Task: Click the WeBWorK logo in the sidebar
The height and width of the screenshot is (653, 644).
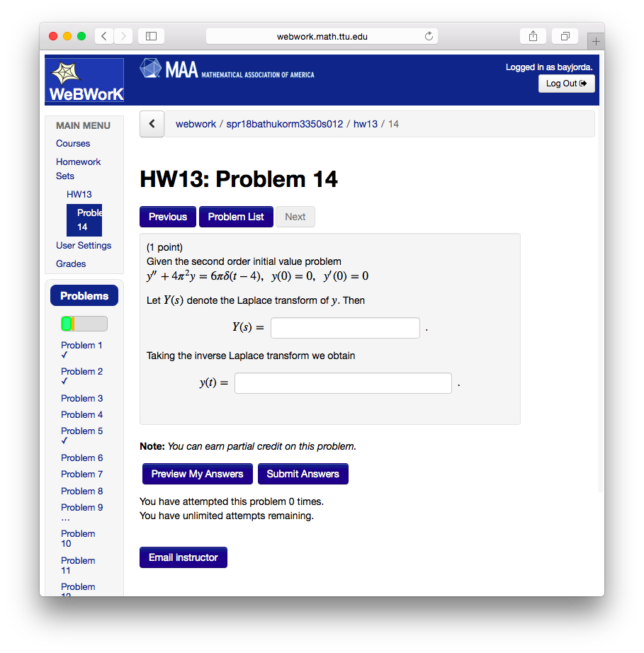Action: tap(84, 79)
